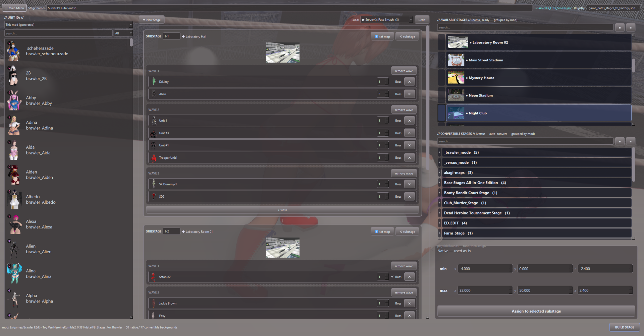The height and width of the screenshot is (336, 644).
Task: Pick Albedo character portrait
Action: pyautogui.click(x=14, y=199)
